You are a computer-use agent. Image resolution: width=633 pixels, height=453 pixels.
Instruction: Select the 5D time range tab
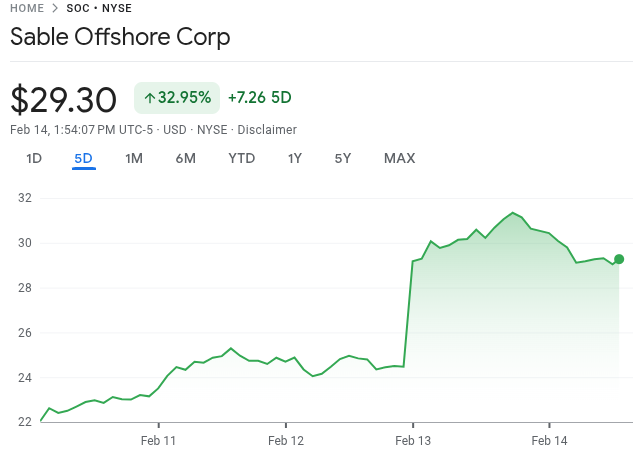coord(83,158)
